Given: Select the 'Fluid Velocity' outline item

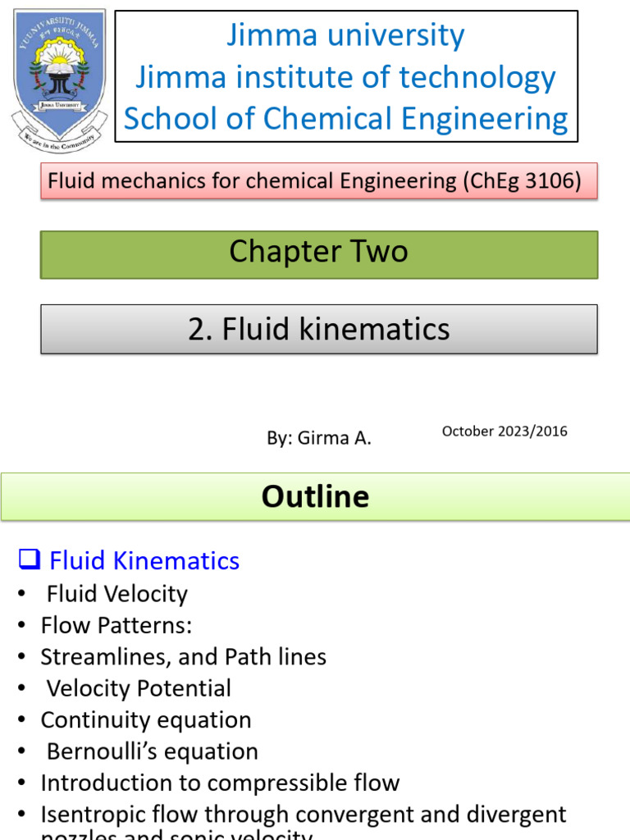Looking at the screenshot, I should [x=117, y=594].
